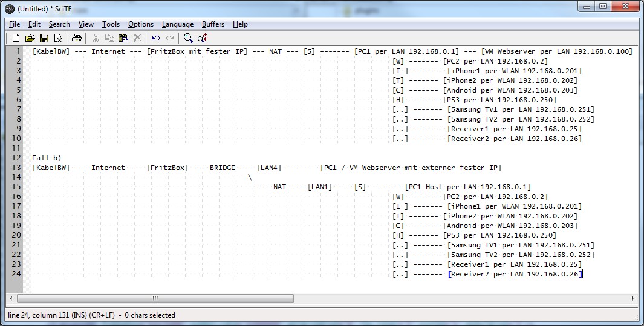Open the Replace tool icon
This screenshot has height=326, width=644.
pos(203,38)
